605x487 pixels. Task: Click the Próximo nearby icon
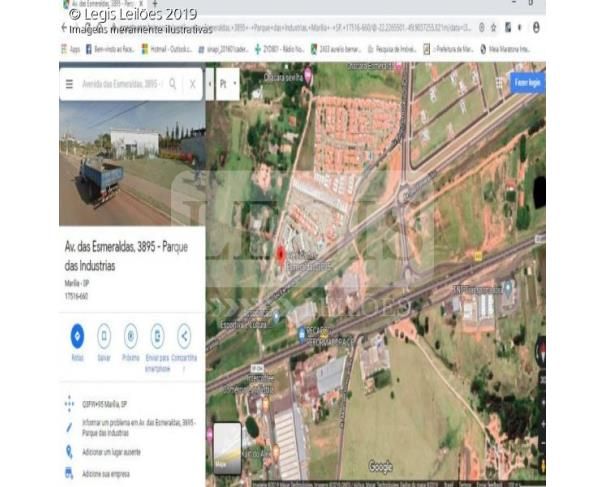click(x=131, y=336)
